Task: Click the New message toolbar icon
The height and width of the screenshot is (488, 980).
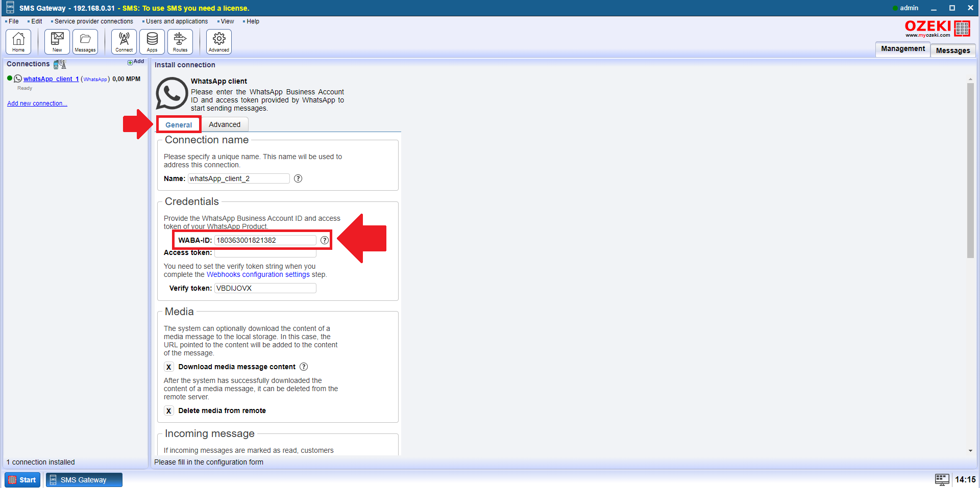Action: (x=57, y=41)
